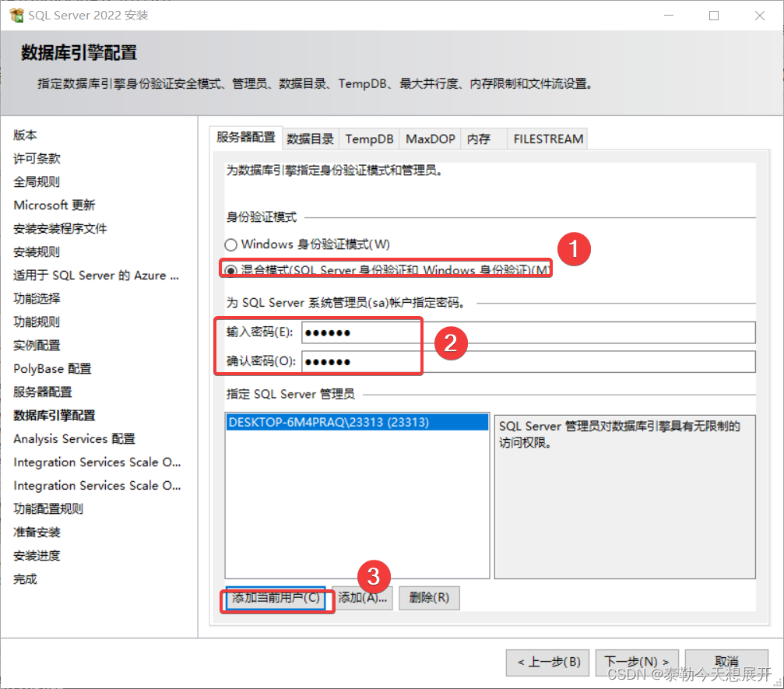Viewport: 784px width, 689px height.
Task: Click the 实例配置 sidebar step
Action: [37, 346]
